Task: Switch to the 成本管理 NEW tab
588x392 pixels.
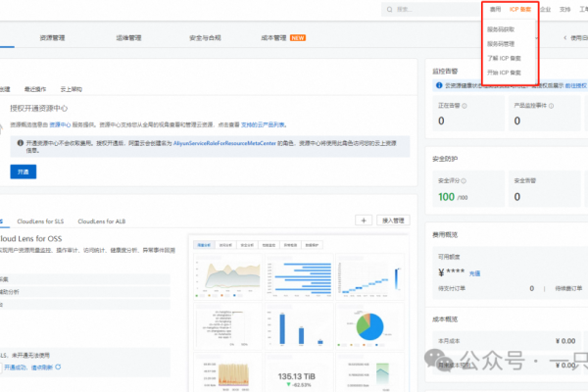Action: 283,38
